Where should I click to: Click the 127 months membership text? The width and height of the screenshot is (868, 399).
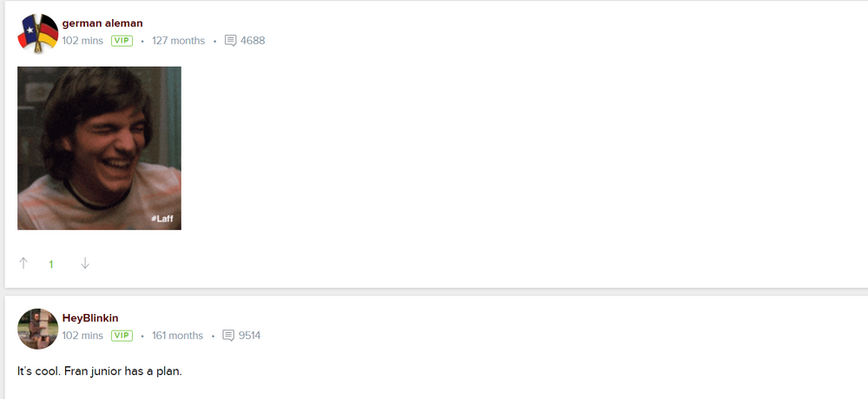point(178,41)
